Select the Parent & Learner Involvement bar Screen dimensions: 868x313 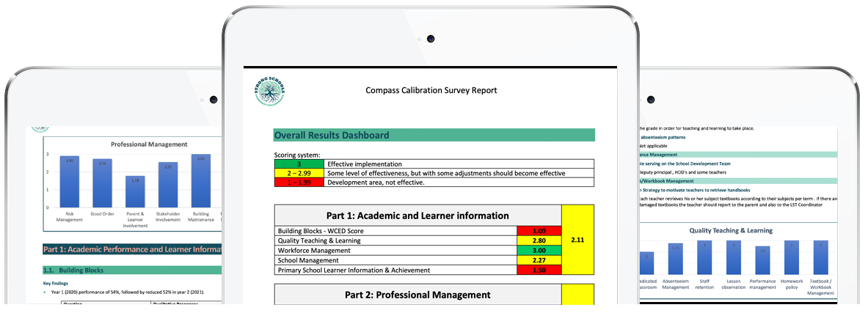pos(136,191)
